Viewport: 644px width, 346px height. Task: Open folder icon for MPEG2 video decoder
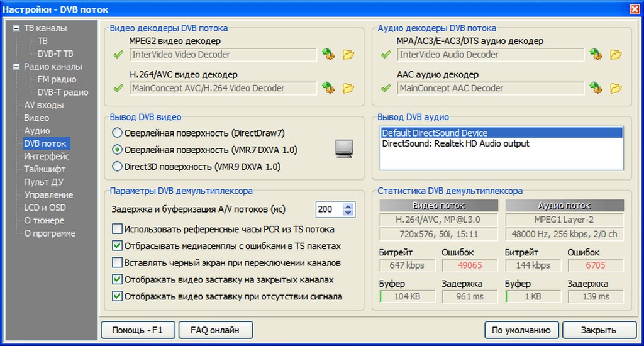[348, 55]
